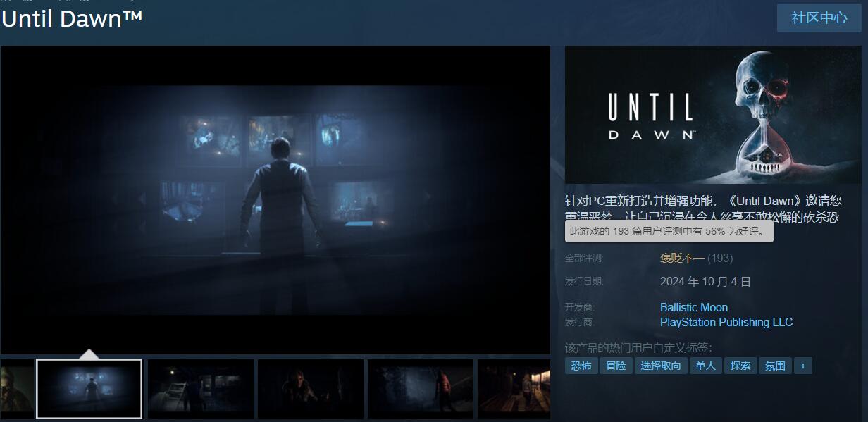Screen dimensions: 868x422
Task: Click the Until Dawn™ page title
Action: pyautogui.click(x=72, y=19)
